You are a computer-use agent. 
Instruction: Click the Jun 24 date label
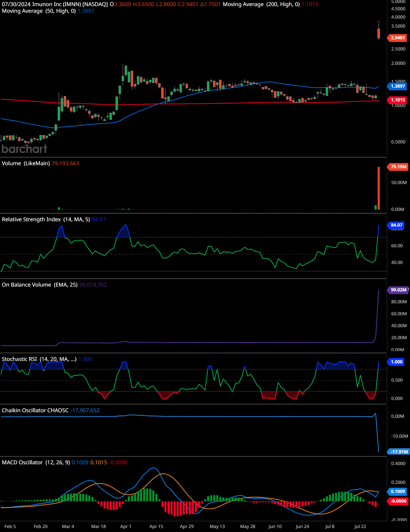tap(302, 526)
